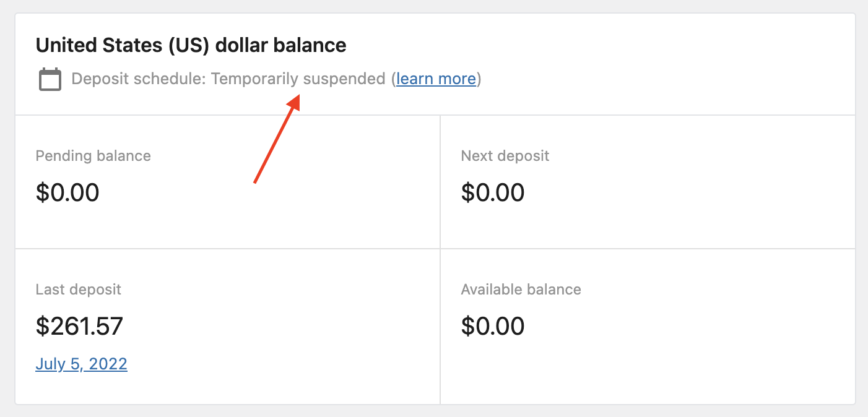Click the Last deposit label
This screenshot has width=868, height=417.
click(78, 289)
